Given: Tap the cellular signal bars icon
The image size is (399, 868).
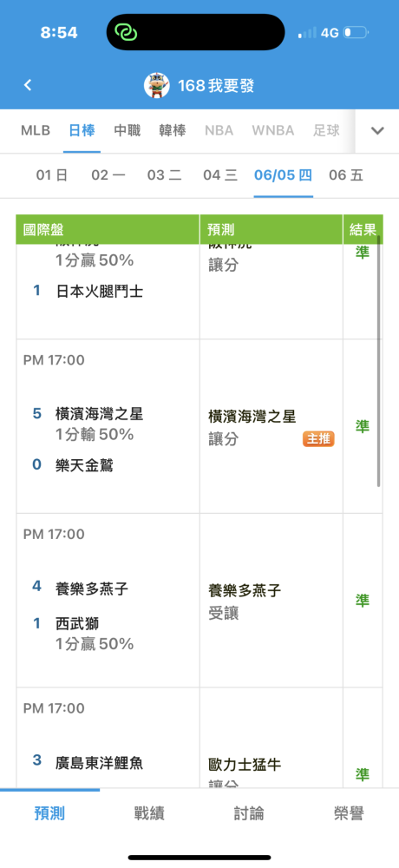Looking at the screenshot, I should click(x=308, y=33).
